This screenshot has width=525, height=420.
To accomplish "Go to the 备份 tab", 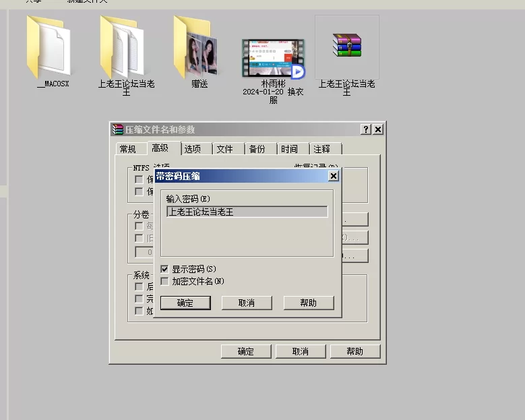I will [257, 149].
